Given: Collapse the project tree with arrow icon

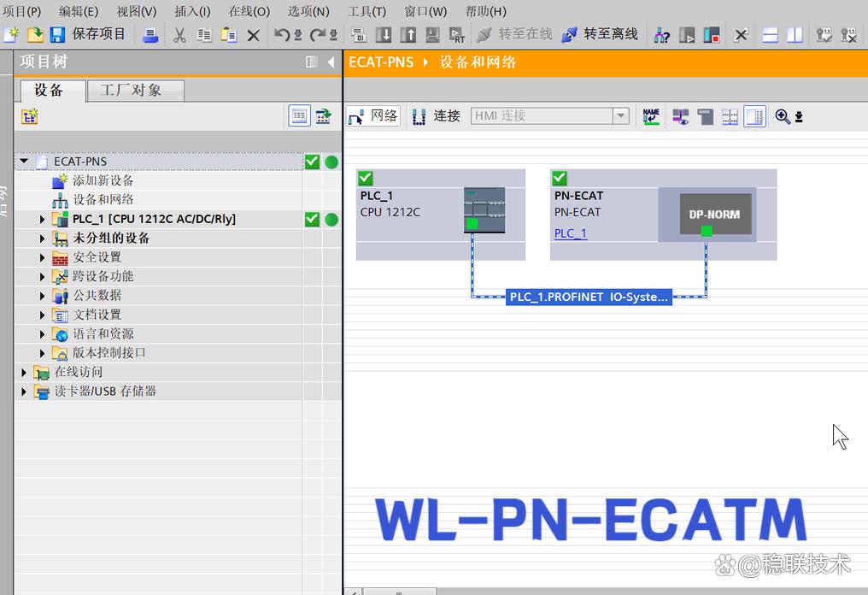Looking at the screenshot, I should pos(331,62).
